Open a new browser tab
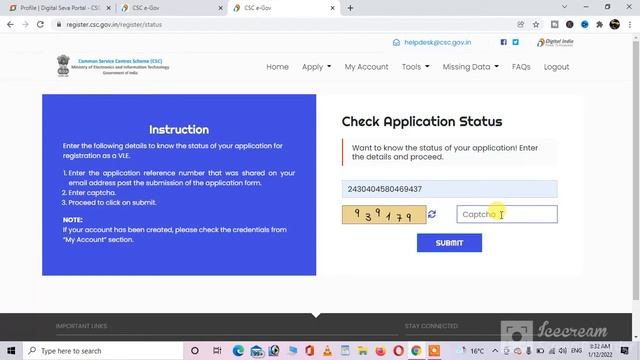 (350, 8)
